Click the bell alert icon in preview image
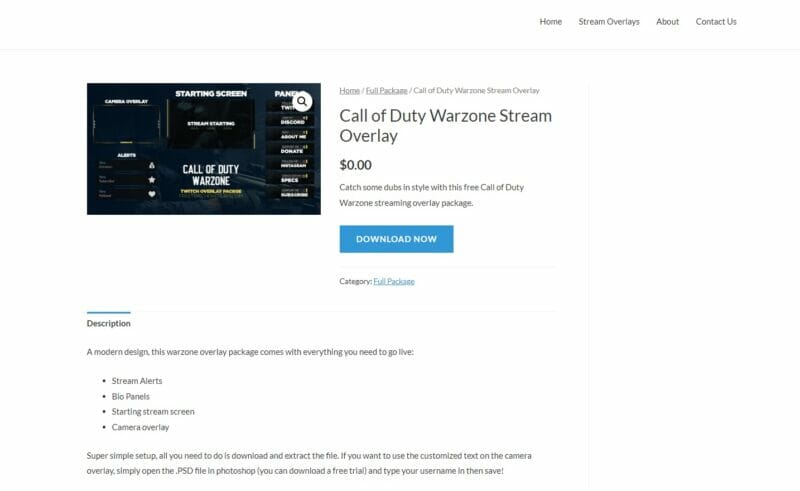800x491 pixels. (152, 165)
